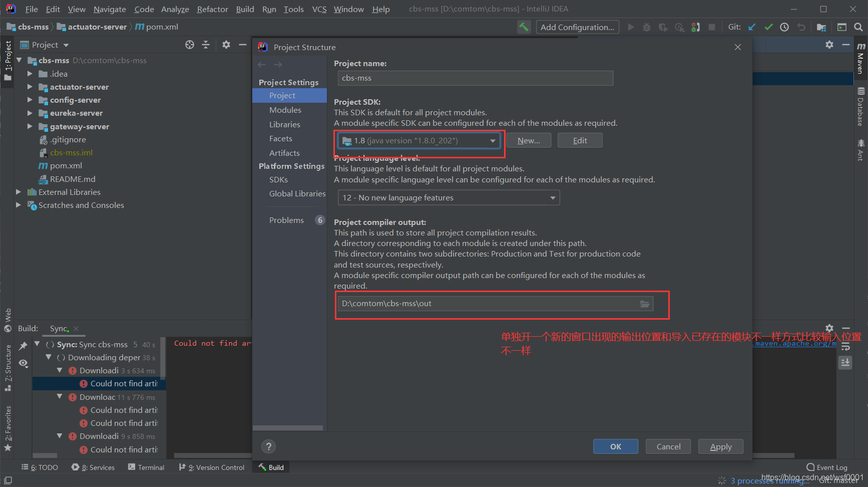Open the Terminal tool window
The image size is (868, 487).
146,467
